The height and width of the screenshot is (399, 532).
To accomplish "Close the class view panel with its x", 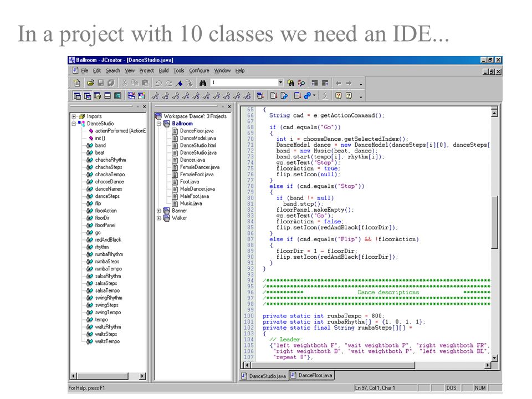I will [x=145, y=106].
